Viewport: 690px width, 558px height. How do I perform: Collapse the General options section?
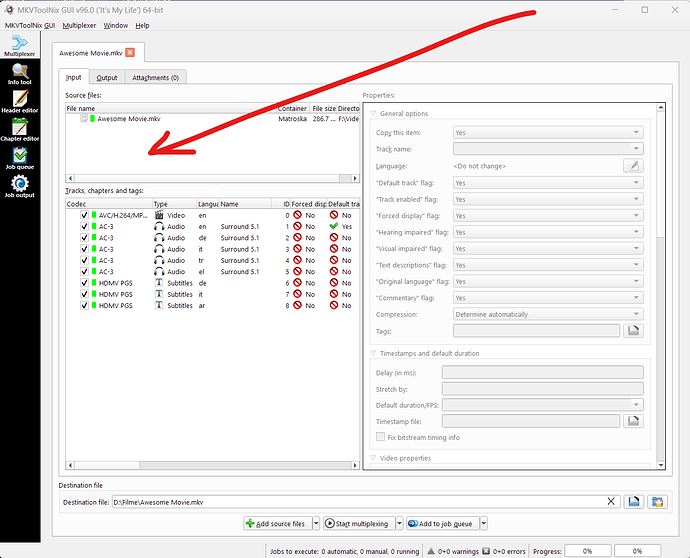(373, 114)
